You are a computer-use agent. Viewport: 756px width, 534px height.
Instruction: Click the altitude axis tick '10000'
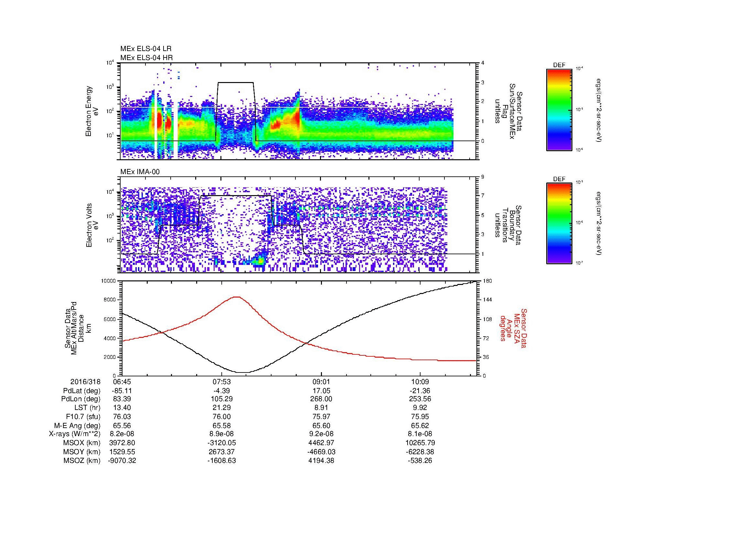click(x=109, y=281)
